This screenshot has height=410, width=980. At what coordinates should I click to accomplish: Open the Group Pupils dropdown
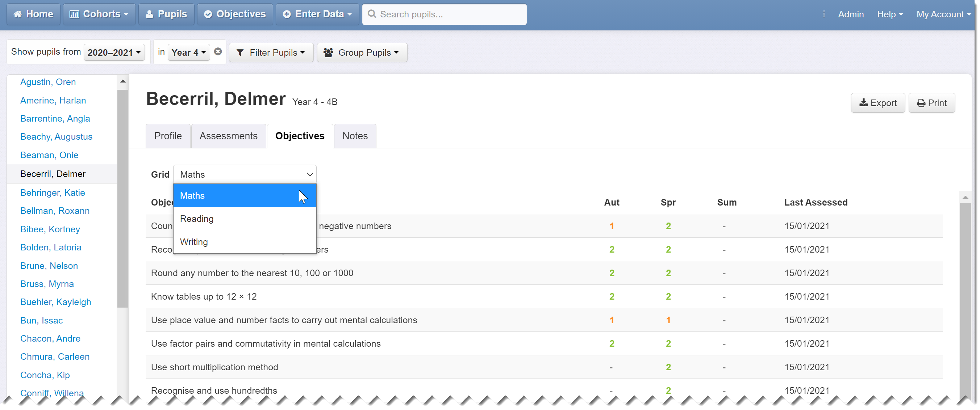pyautogui.click(x=362, y=52)
